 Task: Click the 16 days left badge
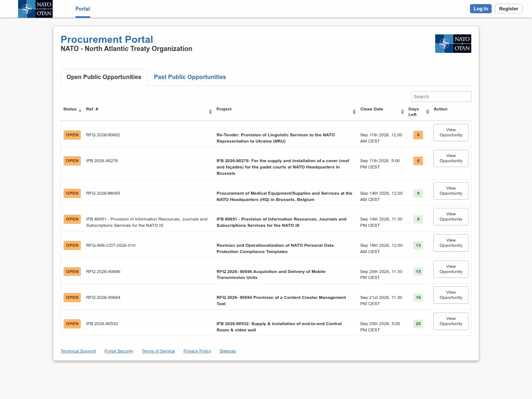pyautogui.click(x=418, y=297)
